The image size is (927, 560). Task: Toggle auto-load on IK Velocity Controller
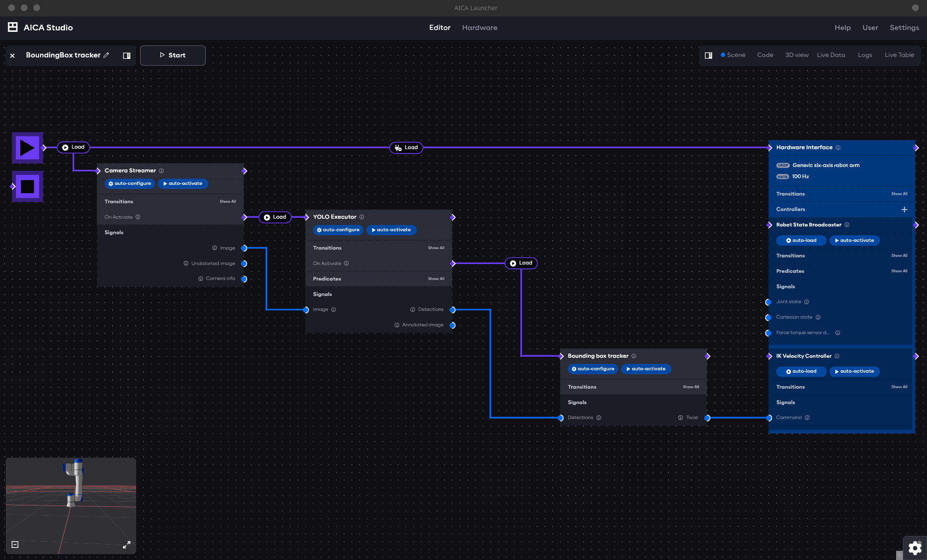pos(801,371)
